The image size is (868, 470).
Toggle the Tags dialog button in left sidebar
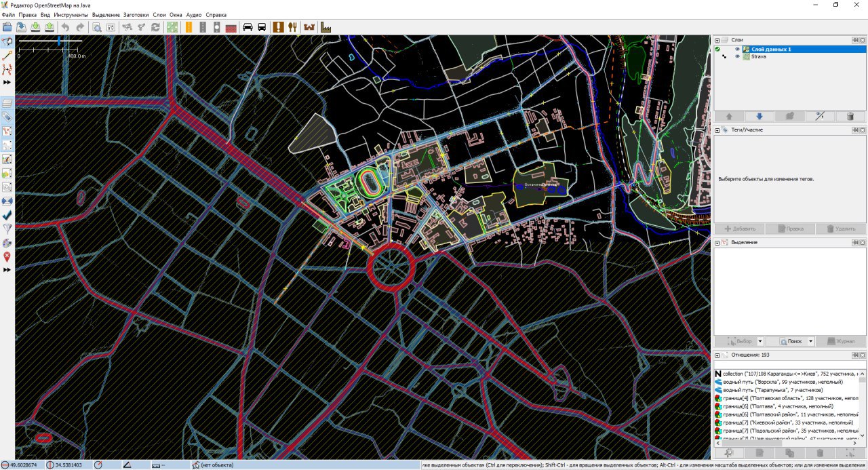7,117
